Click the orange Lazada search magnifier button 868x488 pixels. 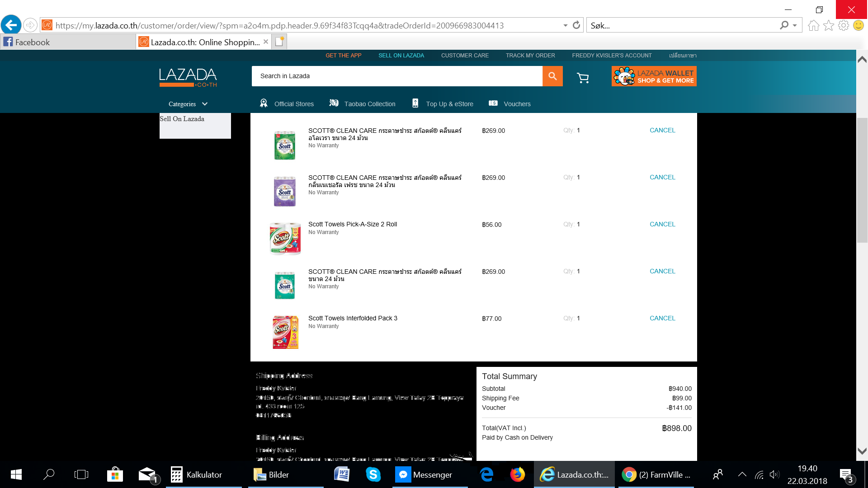click(552, 76)
